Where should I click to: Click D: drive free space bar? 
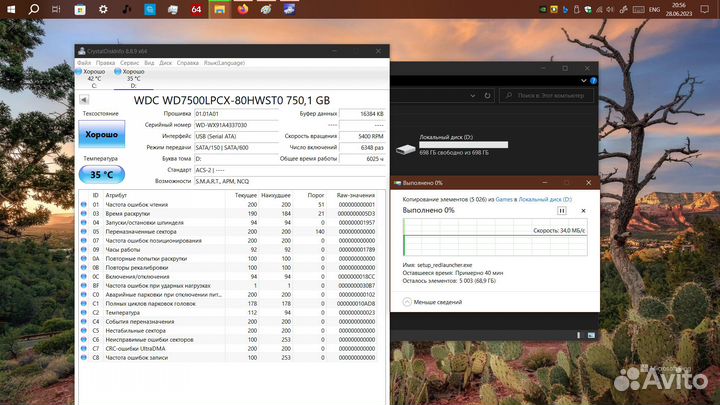click(x=463, y=145)
